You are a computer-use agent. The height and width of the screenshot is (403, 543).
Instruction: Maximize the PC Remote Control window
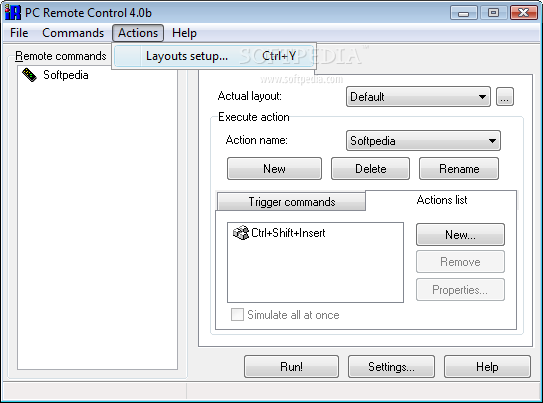[x=493, y=13]
